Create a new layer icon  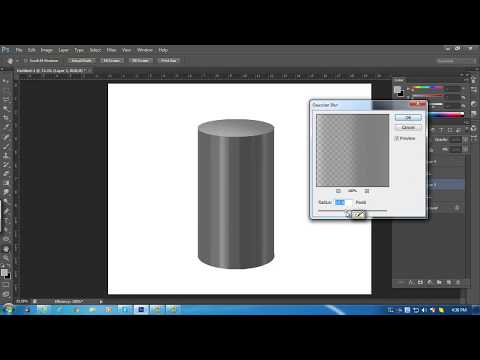tap(449, 282)
